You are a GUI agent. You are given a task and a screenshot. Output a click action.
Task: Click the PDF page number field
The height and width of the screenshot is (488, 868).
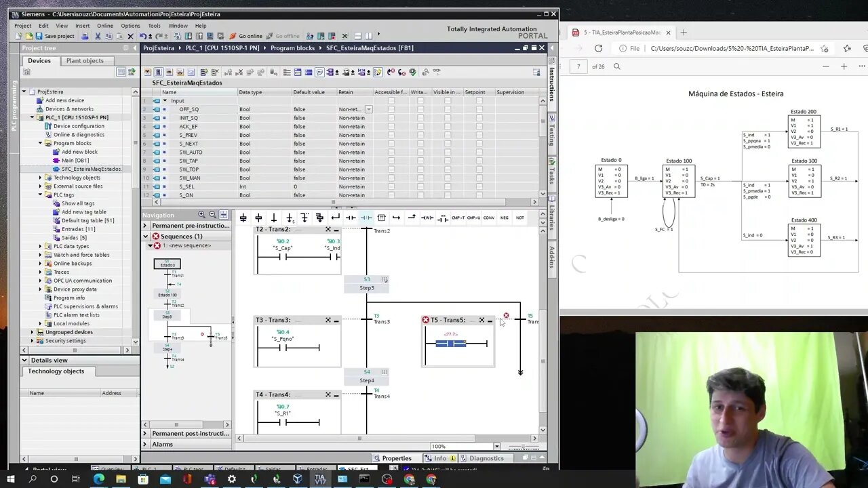click(578, 66)
